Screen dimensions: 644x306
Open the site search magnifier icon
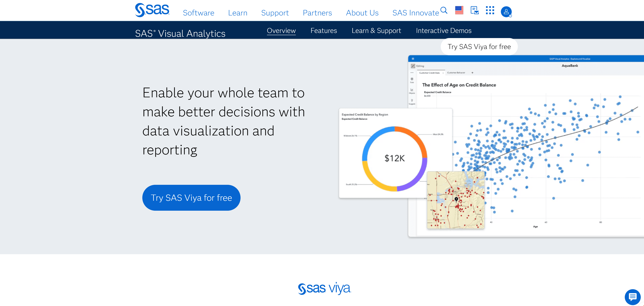click(444, 10)
